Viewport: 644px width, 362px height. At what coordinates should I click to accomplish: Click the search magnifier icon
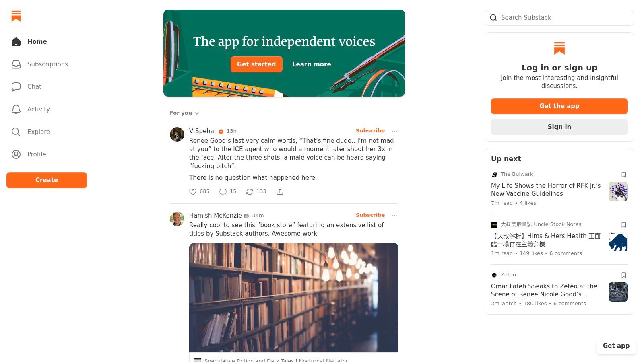[x=493, y=18]
